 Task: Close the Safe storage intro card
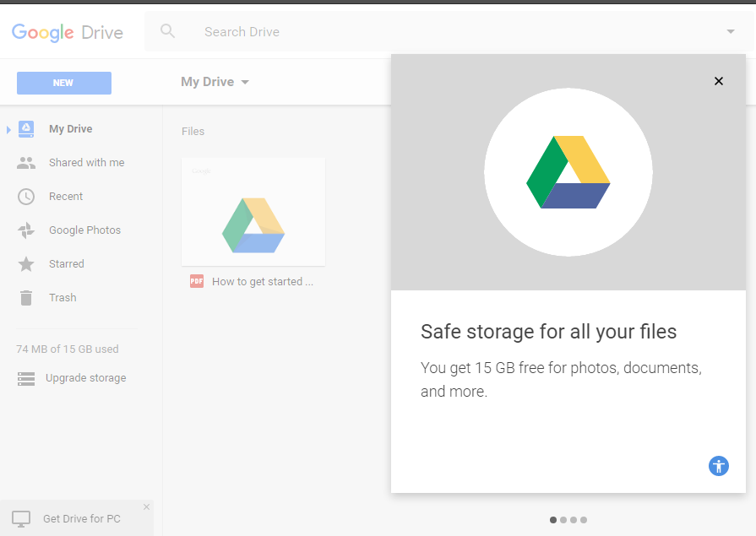(x=719, y=81)
